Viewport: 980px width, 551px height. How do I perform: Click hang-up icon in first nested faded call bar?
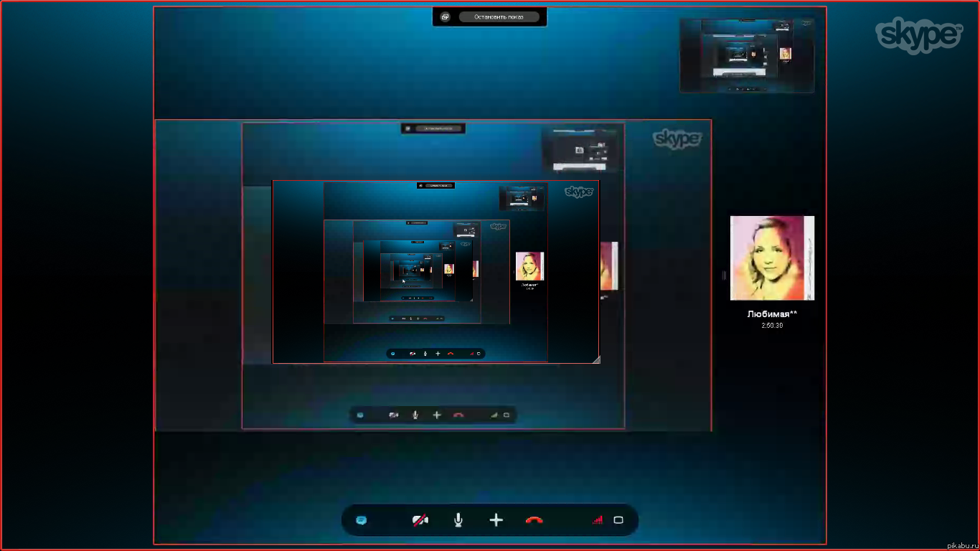click(x=458, y=415)
